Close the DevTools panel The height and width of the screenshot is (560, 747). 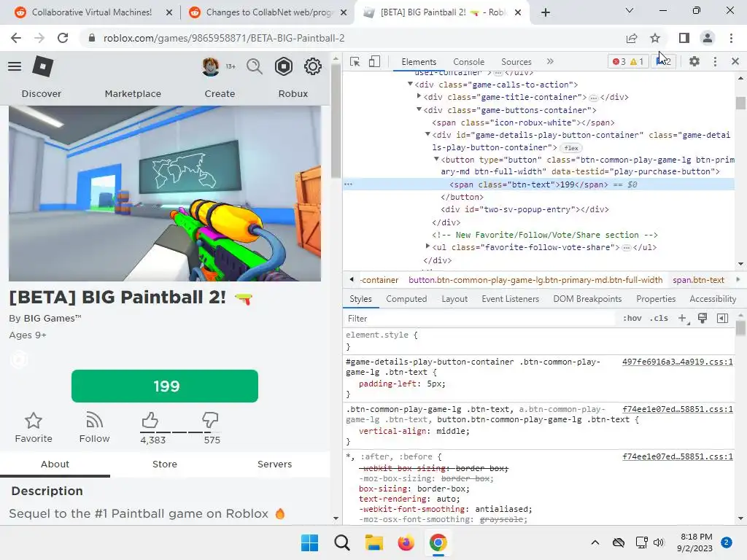pyautogui.click(x=735, y=61)
